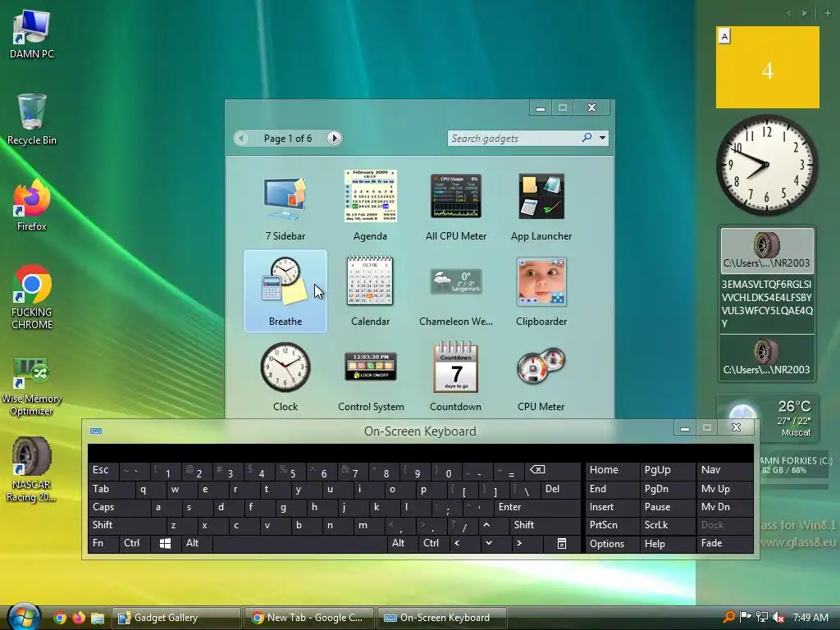The height and width of the screenshot is (630, 840).
Task: Click the spacebar on the keyboard
Action: (x=300, y=543)
